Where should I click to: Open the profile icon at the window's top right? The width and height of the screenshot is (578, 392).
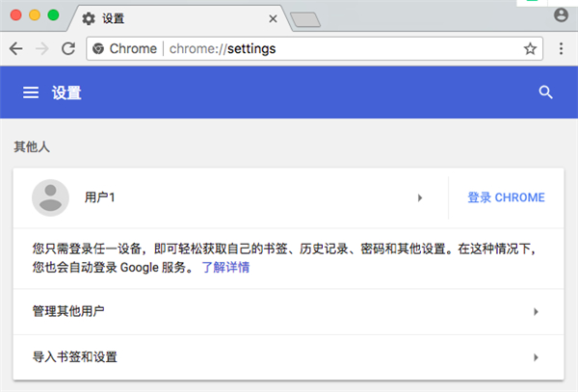tap(562, 15)
